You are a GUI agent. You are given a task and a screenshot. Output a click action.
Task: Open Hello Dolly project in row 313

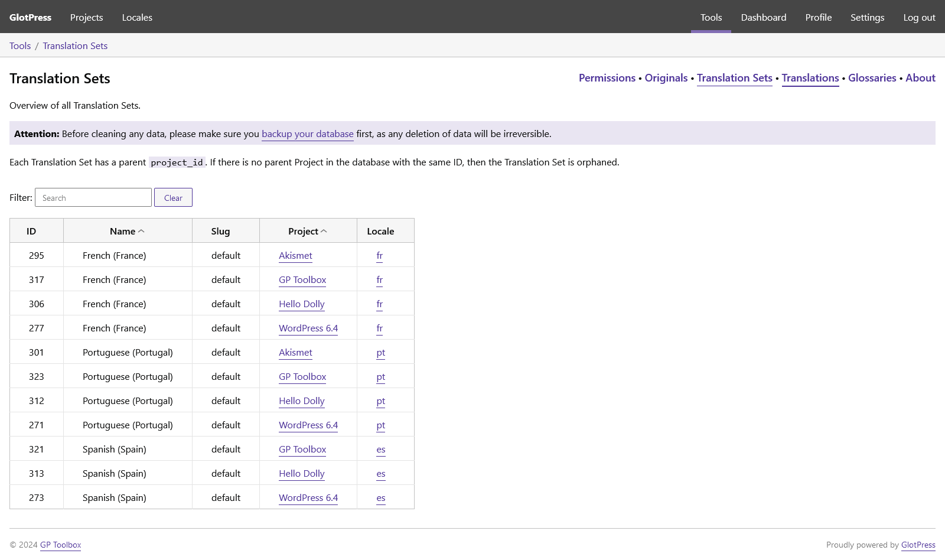302,473
